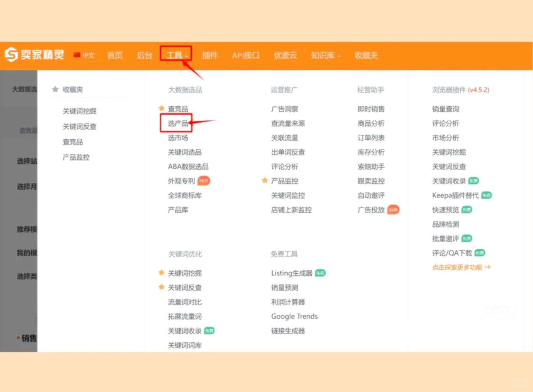Open 索赔助手 tool

click(371, 167)
